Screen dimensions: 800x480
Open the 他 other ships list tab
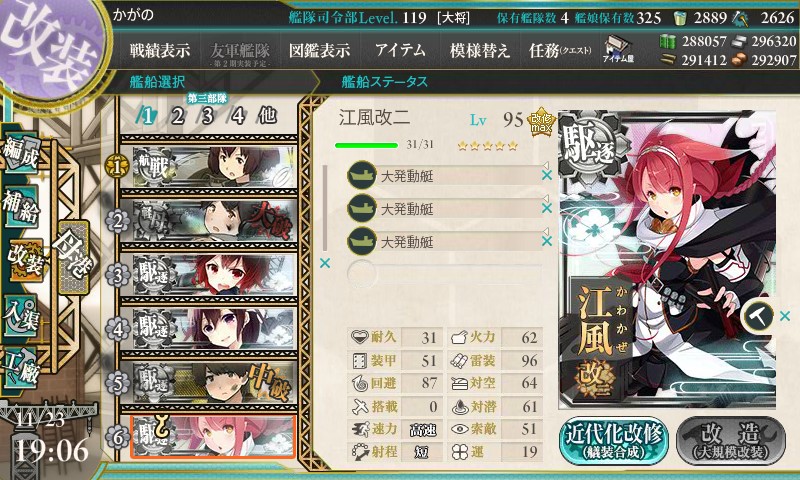coord(267,116)
